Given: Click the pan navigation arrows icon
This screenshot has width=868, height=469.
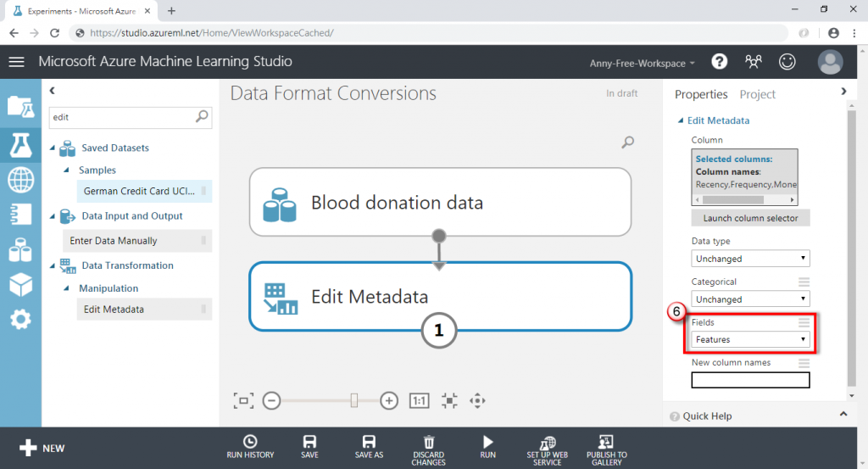Looking at the screenshot, I should click(x=477, y=400).
